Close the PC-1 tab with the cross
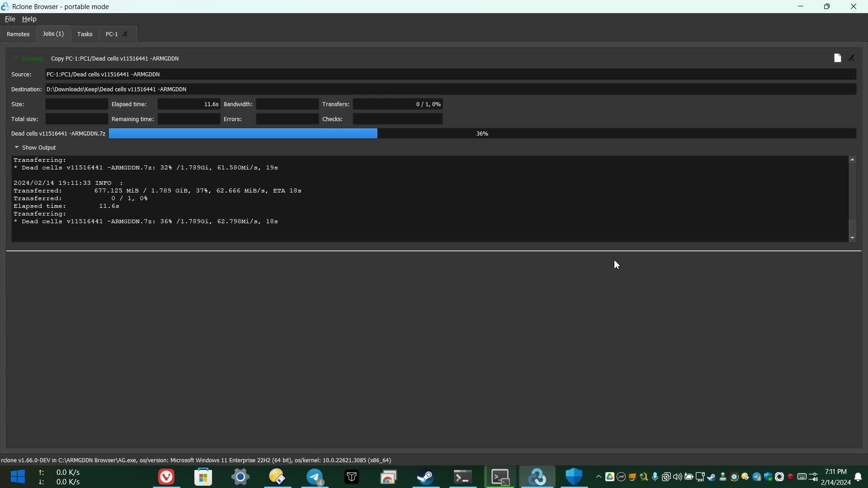 point(125,34)
